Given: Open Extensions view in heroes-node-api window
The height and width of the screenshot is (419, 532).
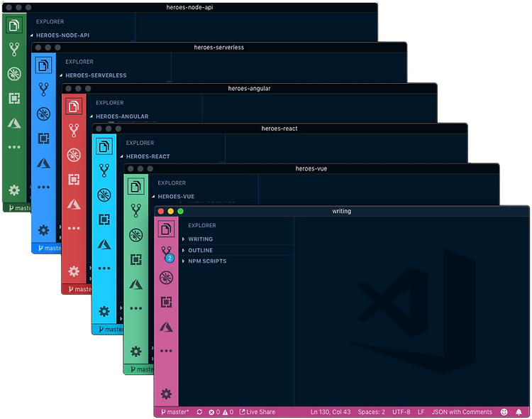Looking at the screenshot, I should pos(14,98).
